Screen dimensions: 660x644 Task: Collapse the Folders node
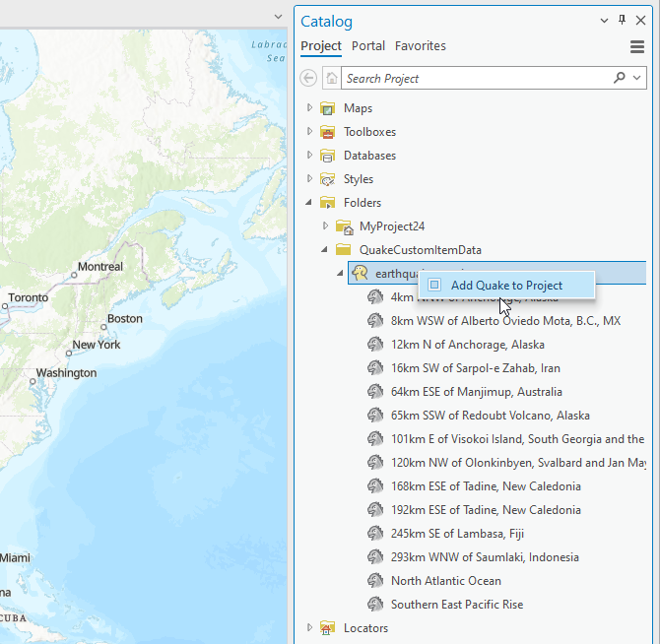tap(309, 202)
